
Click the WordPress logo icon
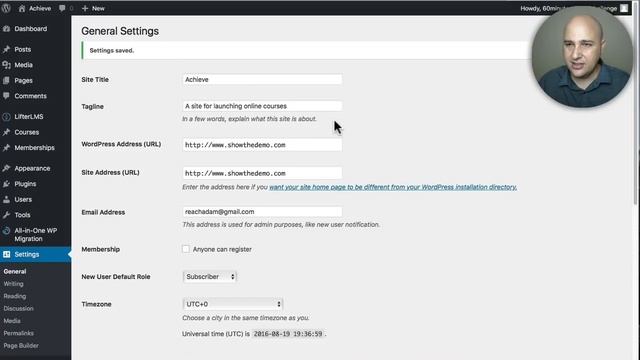click(6, 8)
